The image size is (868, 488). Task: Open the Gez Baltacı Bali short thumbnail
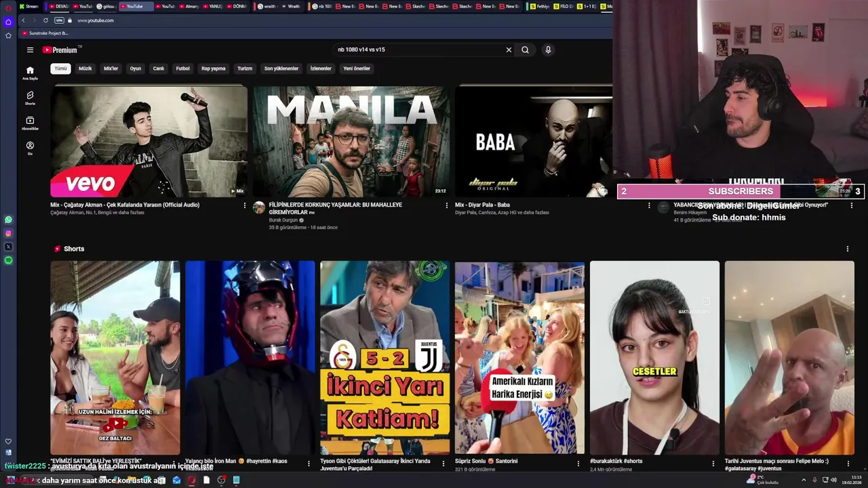tap(115, 358)
